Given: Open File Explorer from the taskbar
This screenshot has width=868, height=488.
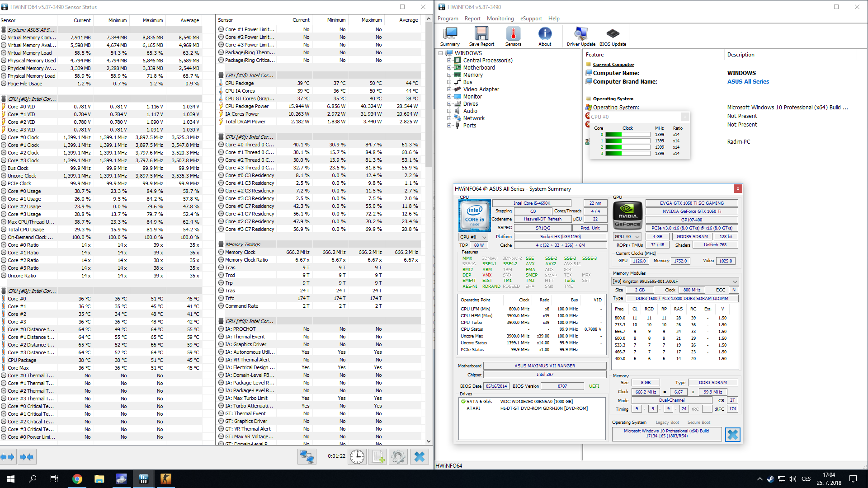Looking at the screenshot, I should click(99, 479).
